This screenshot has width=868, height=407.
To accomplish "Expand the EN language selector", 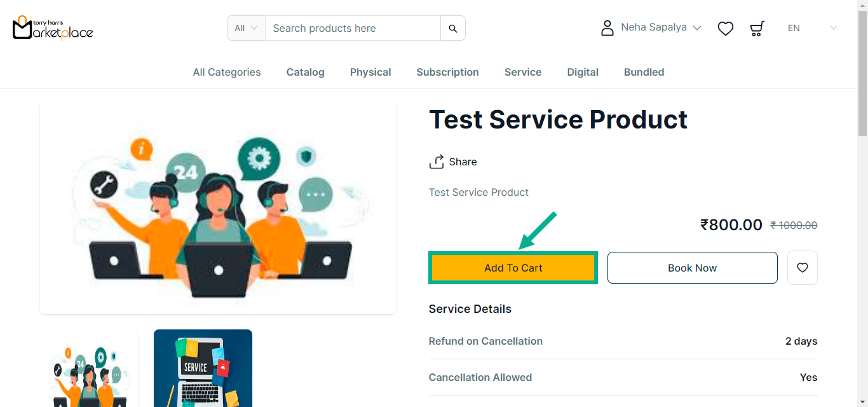I will point(812,28).
